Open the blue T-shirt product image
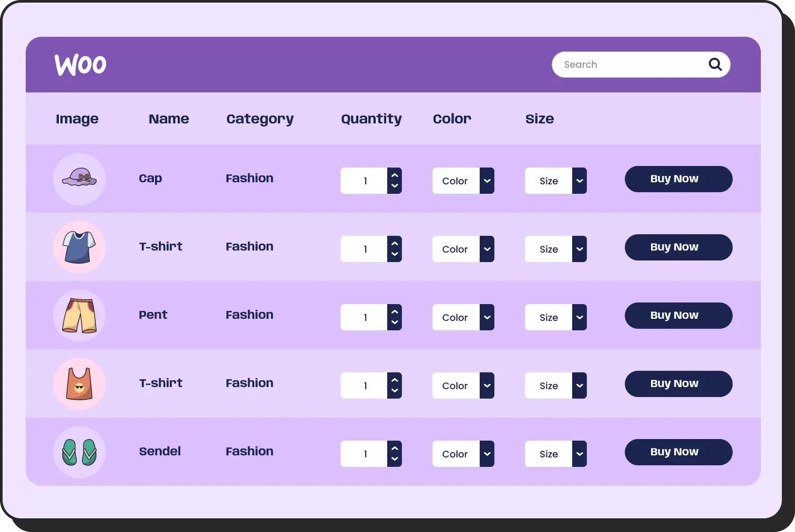The height and width of the screenshot is (532, 795). (x=79, y=247)
